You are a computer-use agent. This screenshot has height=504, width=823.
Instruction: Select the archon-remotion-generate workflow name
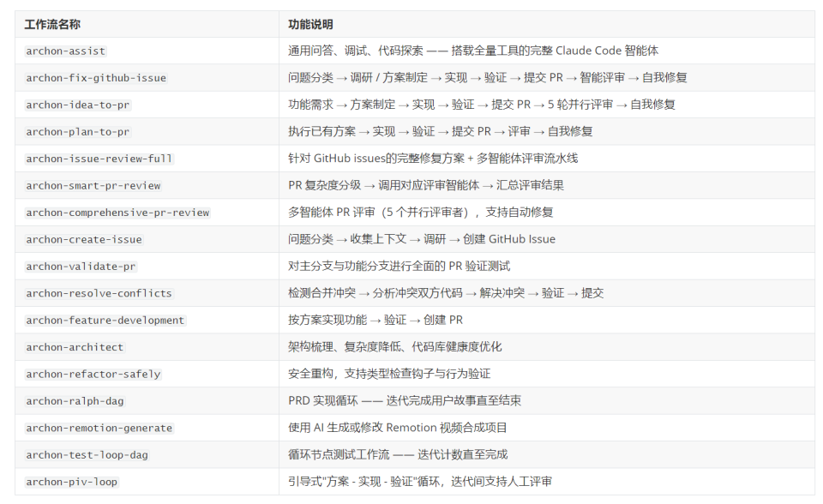(99, 428)
